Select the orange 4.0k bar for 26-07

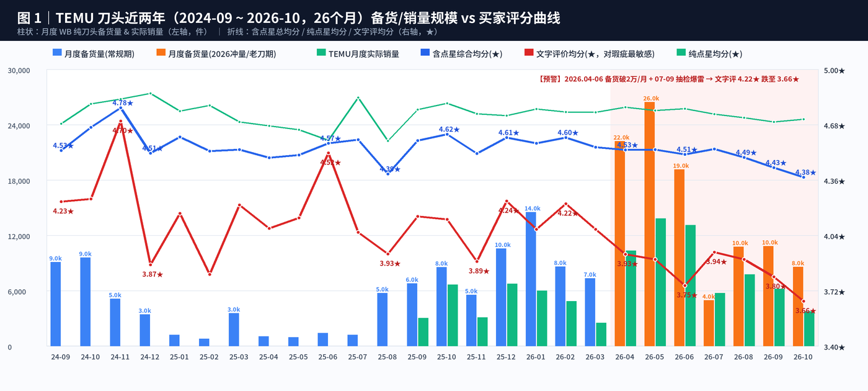709,323
